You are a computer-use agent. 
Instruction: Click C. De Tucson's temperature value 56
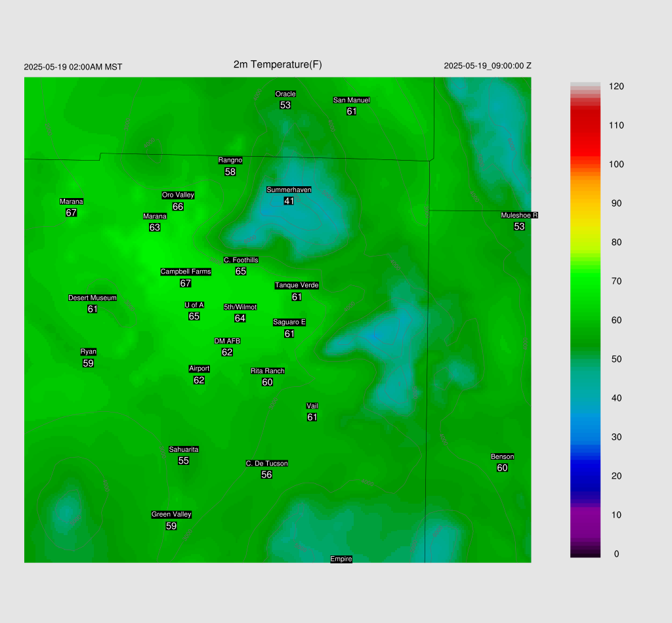click(x=266, y=474)
